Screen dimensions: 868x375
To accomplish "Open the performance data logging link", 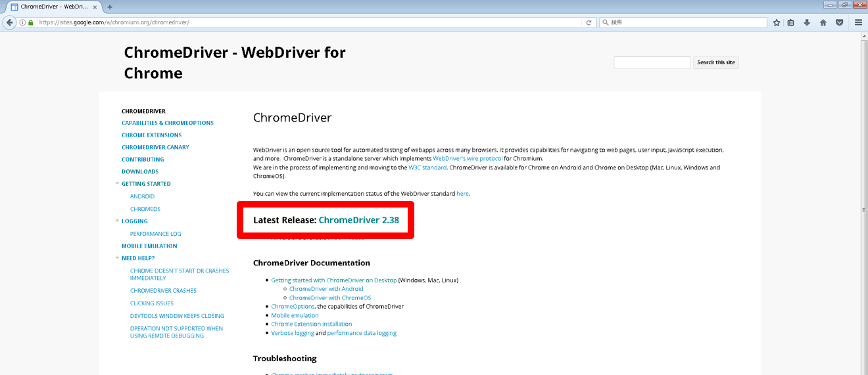I will click(362, 333).
